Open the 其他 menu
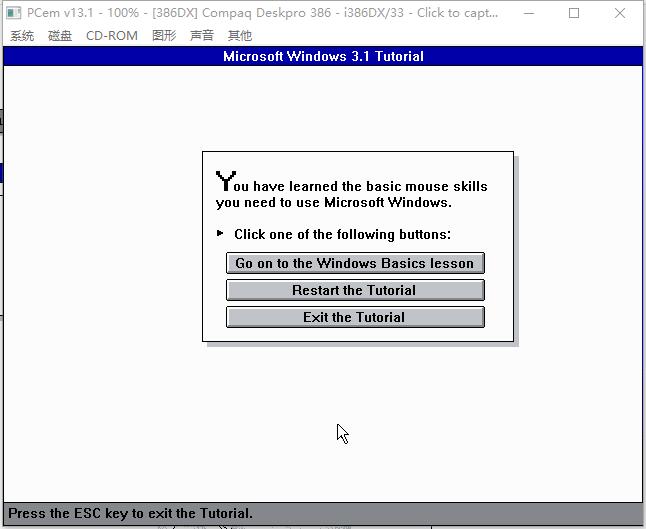The height and width of the screenshot is (529, 646). 240,36
